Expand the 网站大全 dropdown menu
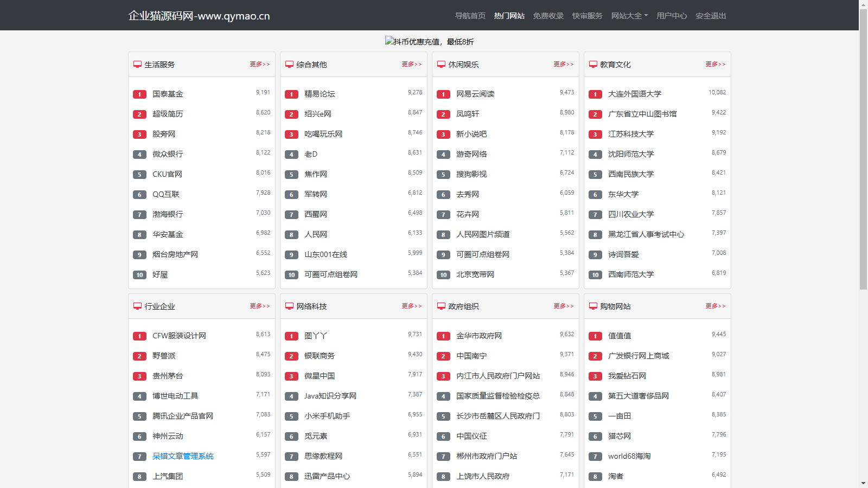The image size is (868, 488). [x=629, y=16]
